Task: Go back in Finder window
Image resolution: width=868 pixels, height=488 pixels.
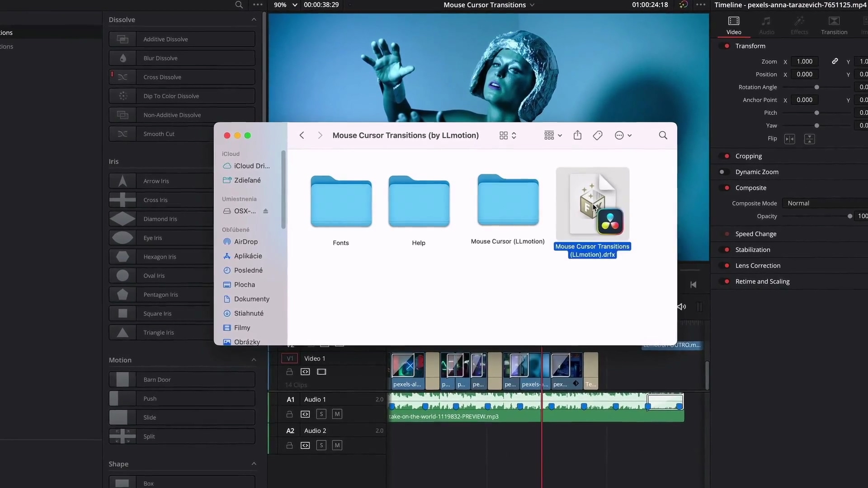Action: coord(302,135)
